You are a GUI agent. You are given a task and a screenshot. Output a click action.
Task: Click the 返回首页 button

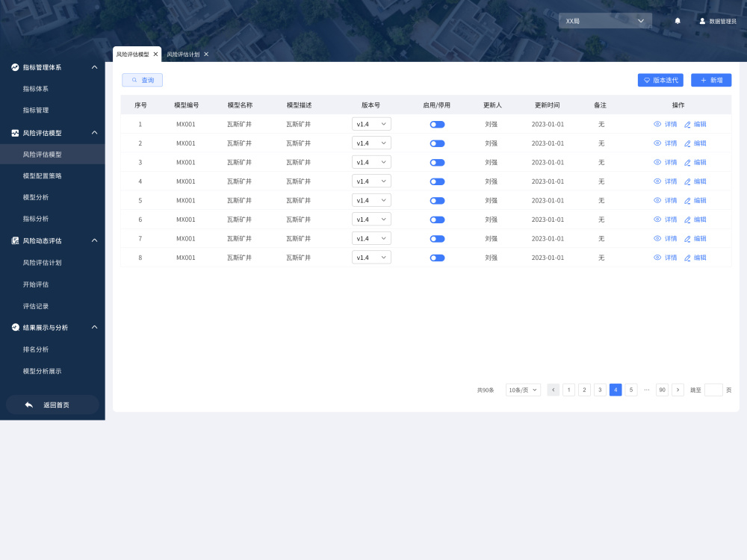[52, 405]
